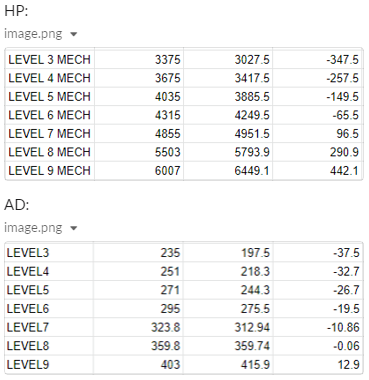This screenshot has width=369, height=380.
Task: Select the cell showing -10.86
Action: 318,327
